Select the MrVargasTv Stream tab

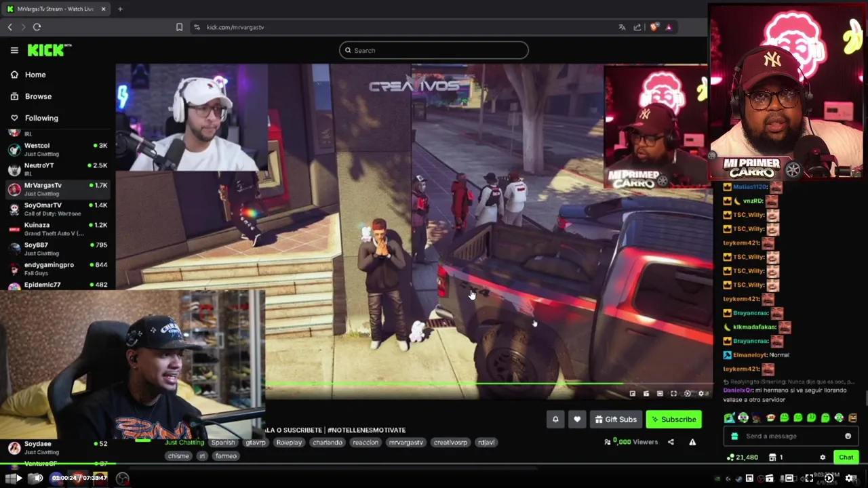click(56, 9)
